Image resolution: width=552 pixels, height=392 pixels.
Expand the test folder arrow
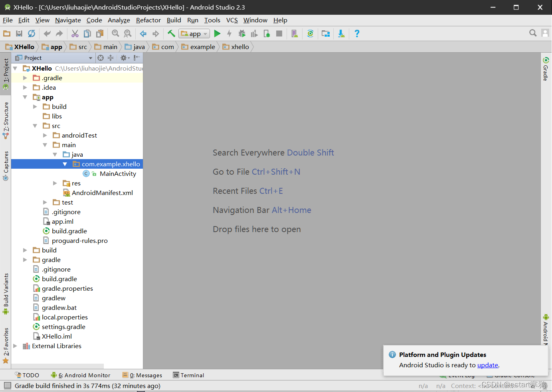(45, 202)
